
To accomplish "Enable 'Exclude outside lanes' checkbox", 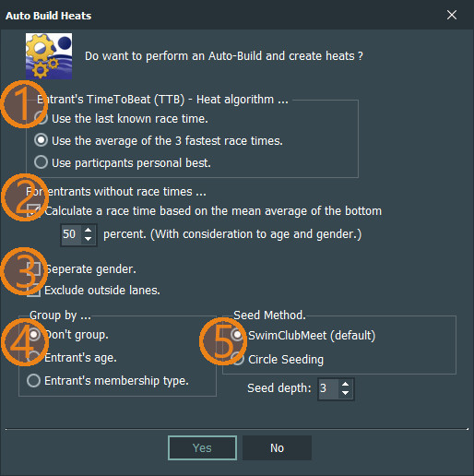I will click(33, 290).
